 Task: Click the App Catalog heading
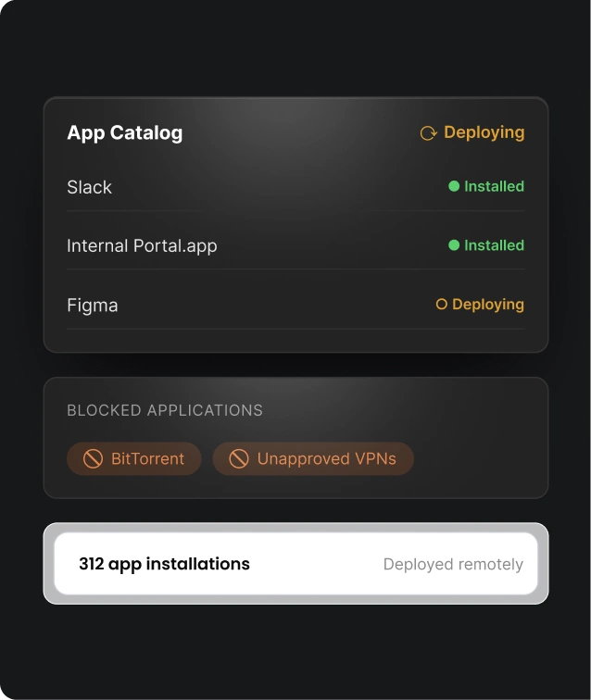[125, 133]
